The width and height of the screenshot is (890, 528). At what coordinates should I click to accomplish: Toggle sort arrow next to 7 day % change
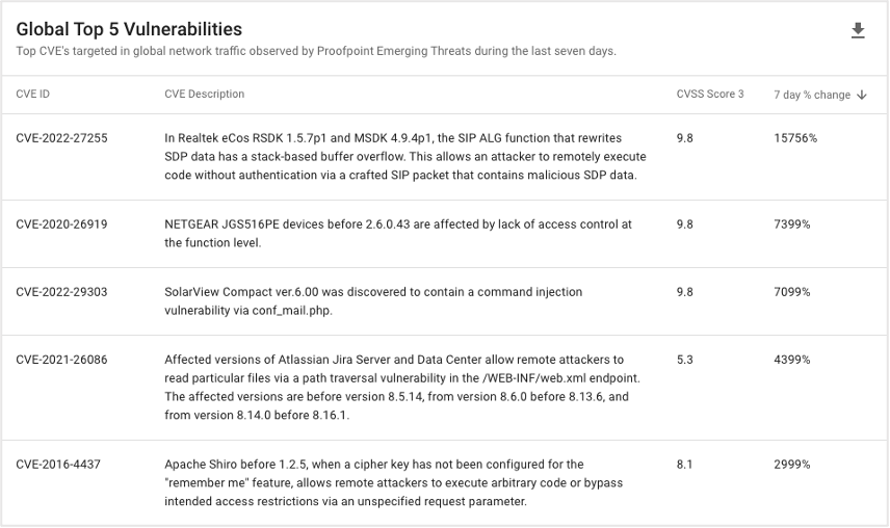tap(862, 95)
